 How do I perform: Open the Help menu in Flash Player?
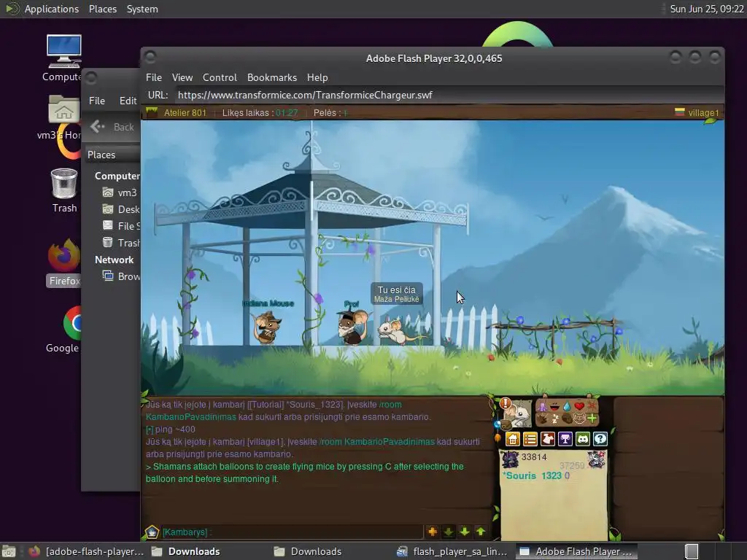[x=317, y=77]
